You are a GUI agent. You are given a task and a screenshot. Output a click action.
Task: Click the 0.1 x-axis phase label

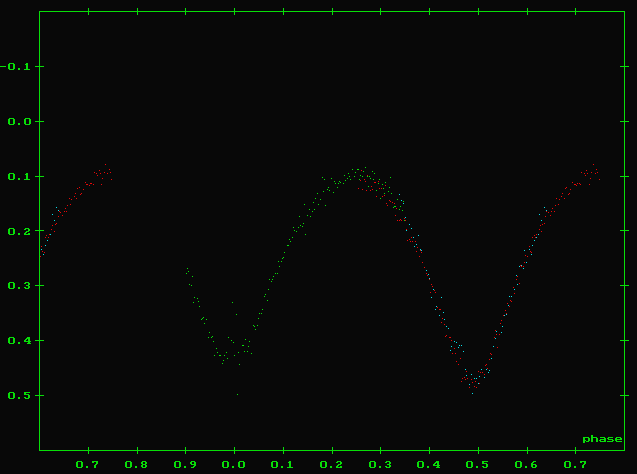coord(283,465)
